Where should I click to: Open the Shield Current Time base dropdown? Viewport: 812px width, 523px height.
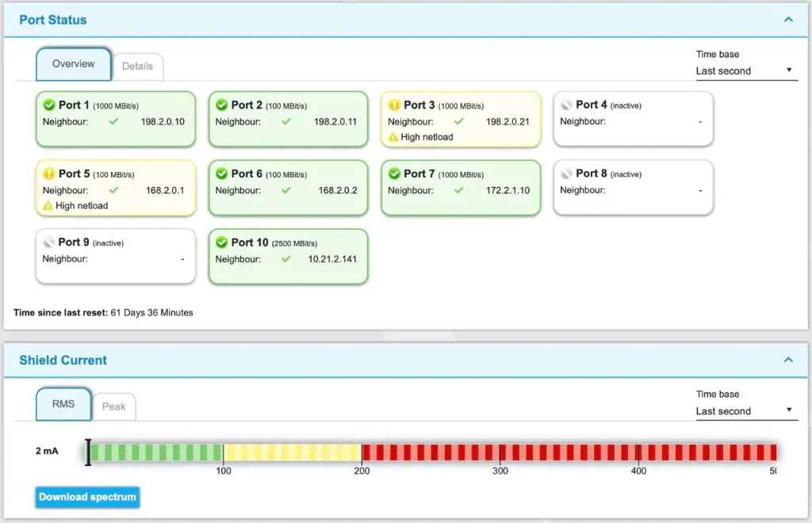point(745,411)
